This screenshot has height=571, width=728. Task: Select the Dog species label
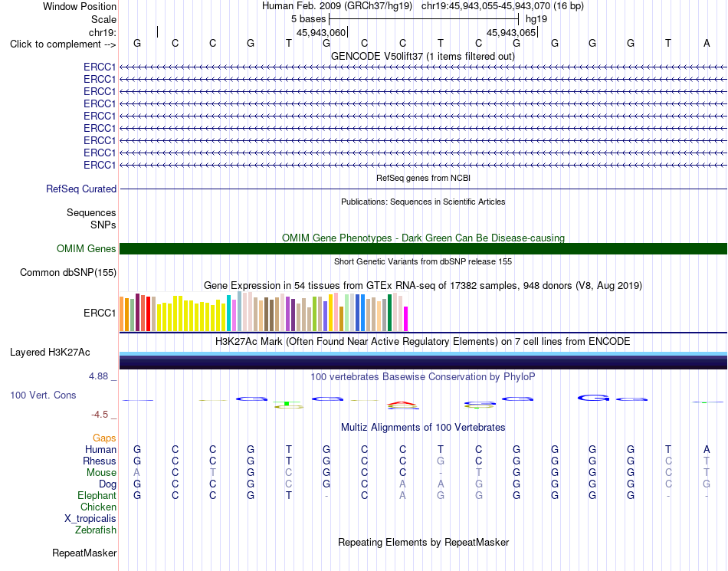(107, 484)
